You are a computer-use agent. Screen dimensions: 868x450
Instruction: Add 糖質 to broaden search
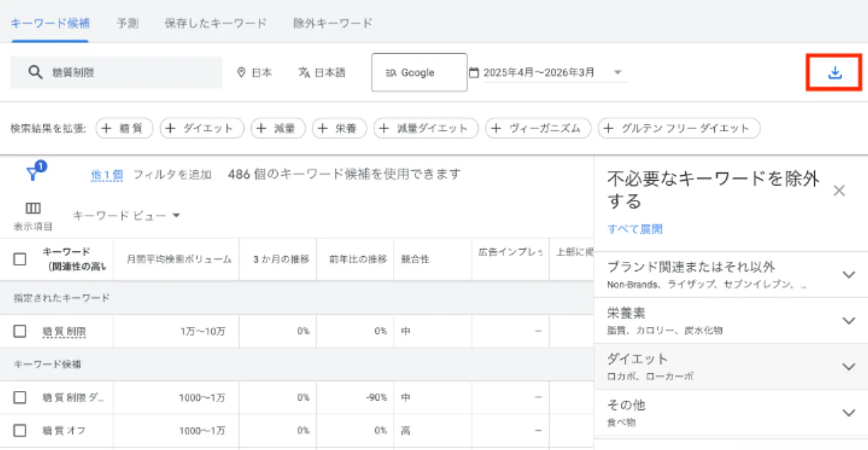coord(124,128)
